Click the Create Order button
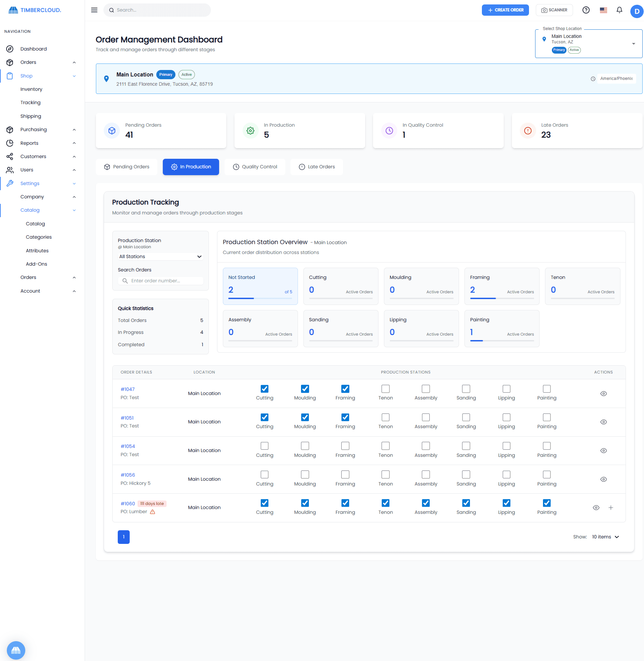644x661 pixels. (505, 10)
